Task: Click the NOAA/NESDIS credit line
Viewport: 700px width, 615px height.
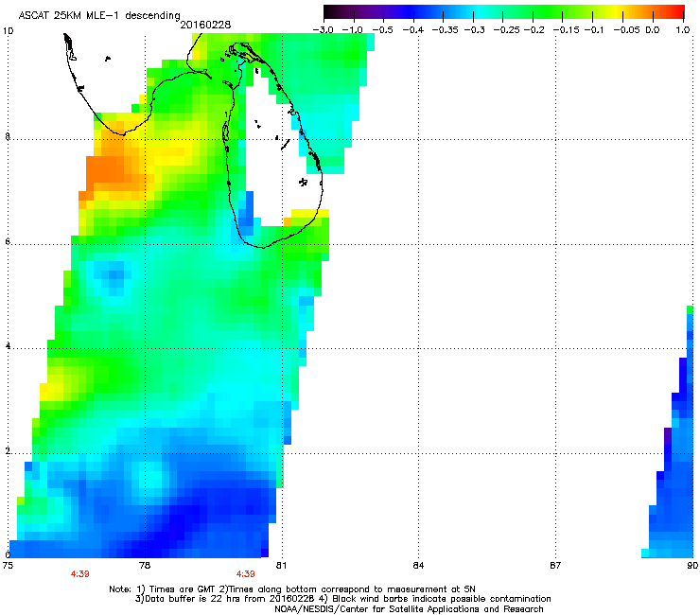Action: (x=409, y=609)
